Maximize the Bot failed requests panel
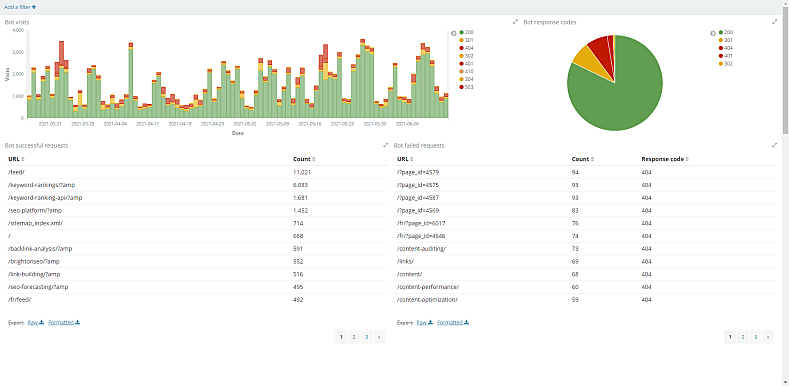This screenshot has height=386, width=789. (x=774, y=145)
